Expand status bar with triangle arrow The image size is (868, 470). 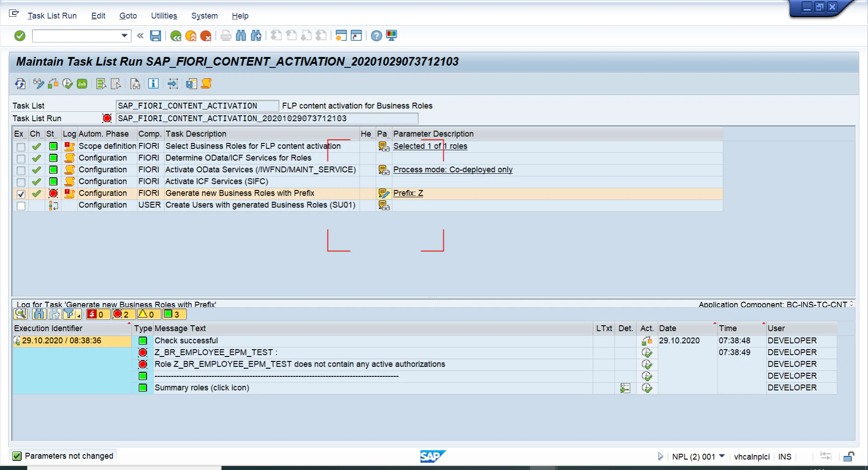660,456
